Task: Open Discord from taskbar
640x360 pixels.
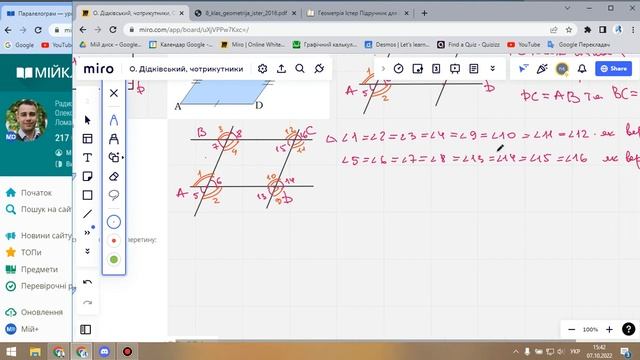Action: coord(104,351)
